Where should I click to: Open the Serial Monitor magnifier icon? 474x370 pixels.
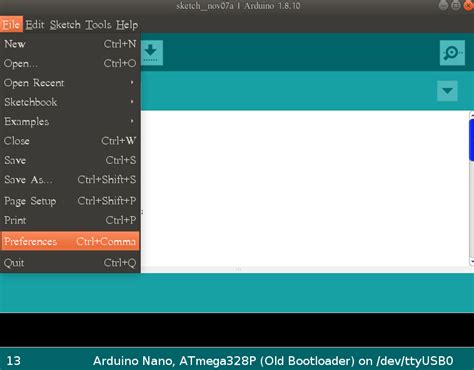coord(452,53)
